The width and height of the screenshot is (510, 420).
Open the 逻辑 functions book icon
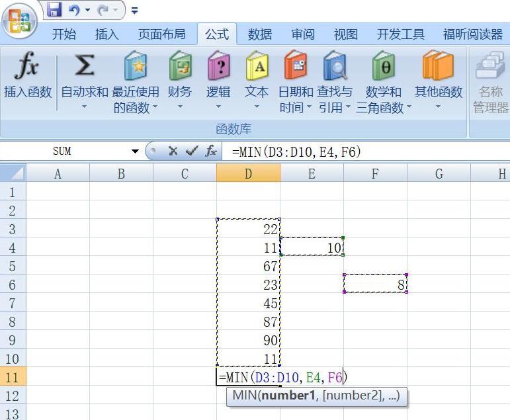click(218, 65)
